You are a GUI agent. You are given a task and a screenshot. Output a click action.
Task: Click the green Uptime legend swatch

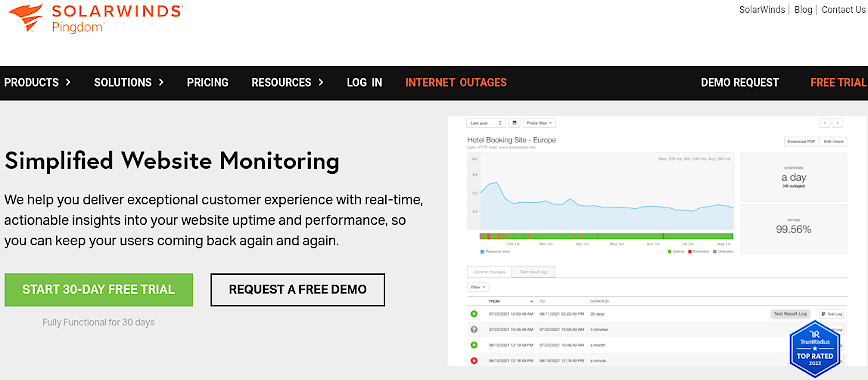tap(669, 251)
